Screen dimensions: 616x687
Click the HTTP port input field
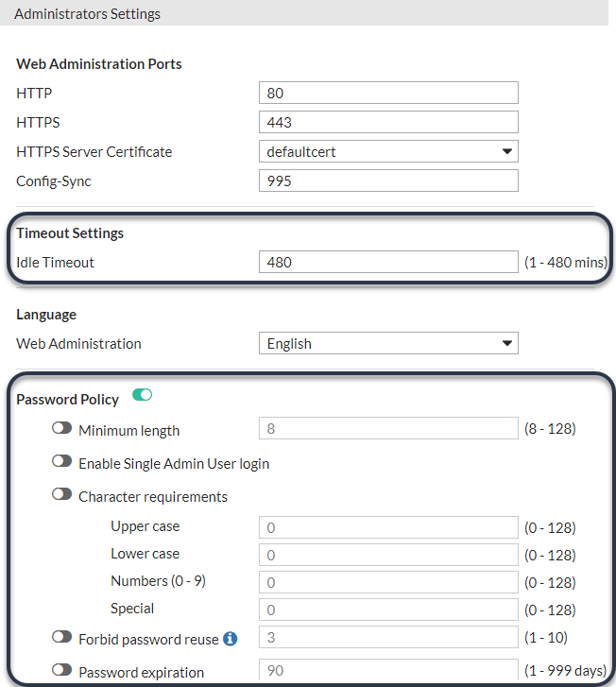pyautogui.click(x=388, y=93)
